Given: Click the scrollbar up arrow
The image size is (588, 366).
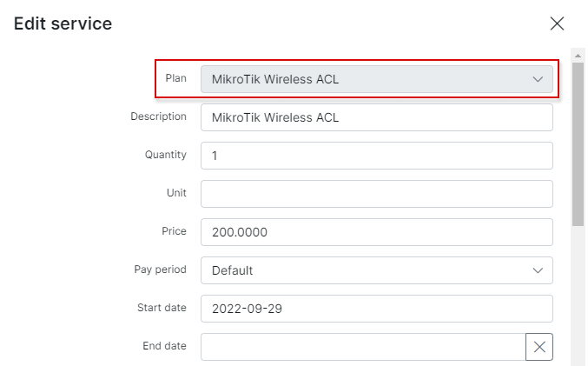Looking at the screenshot, I should tap(578, 56).
